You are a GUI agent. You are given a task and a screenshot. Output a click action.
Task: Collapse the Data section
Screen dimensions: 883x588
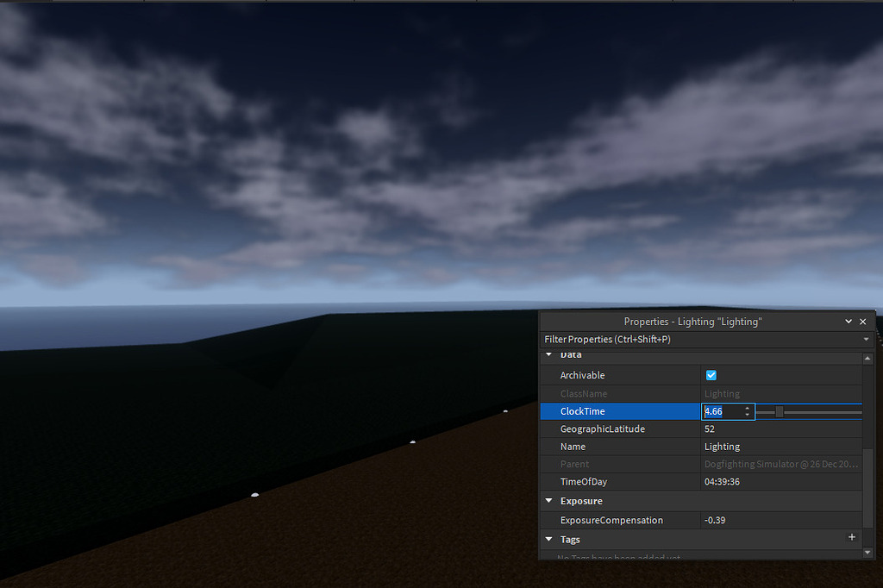[548, 354]
